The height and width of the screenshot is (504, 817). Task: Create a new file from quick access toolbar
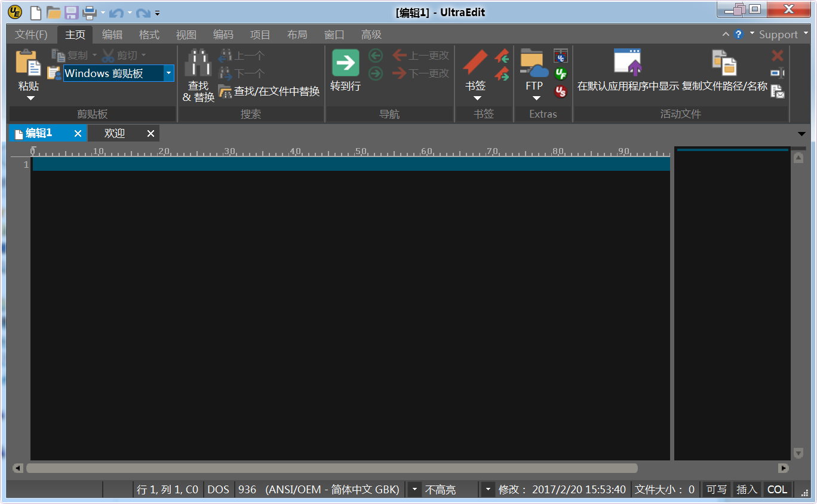click(36, 12)
